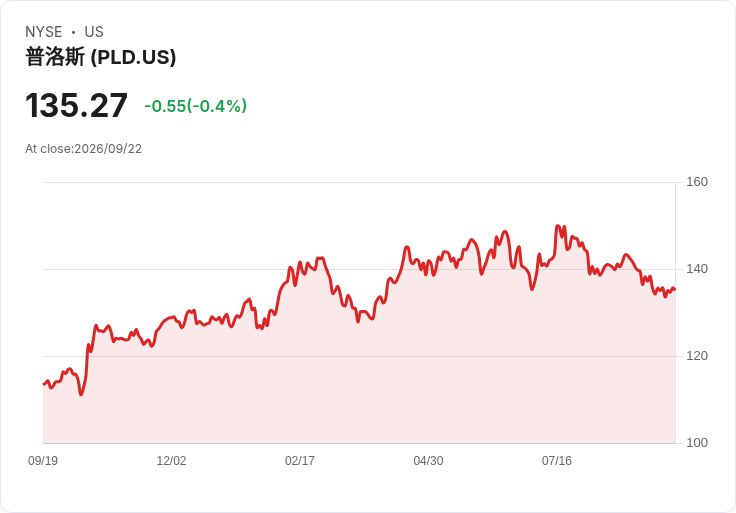Image resolution: width=736 pixels, height=513 pixels.
Task: Click the 140 y-axis price label
Action: click(697, 269)
